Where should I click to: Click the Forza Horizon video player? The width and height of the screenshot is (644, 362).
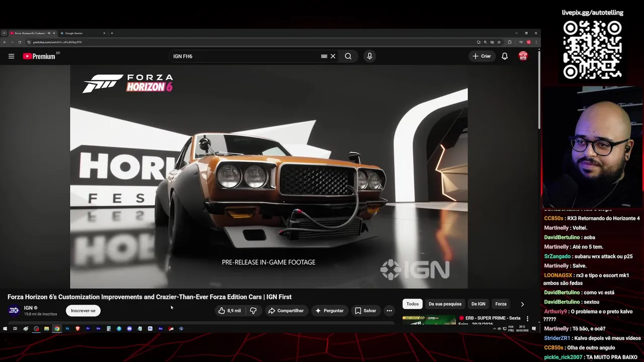tap(269, 177)
